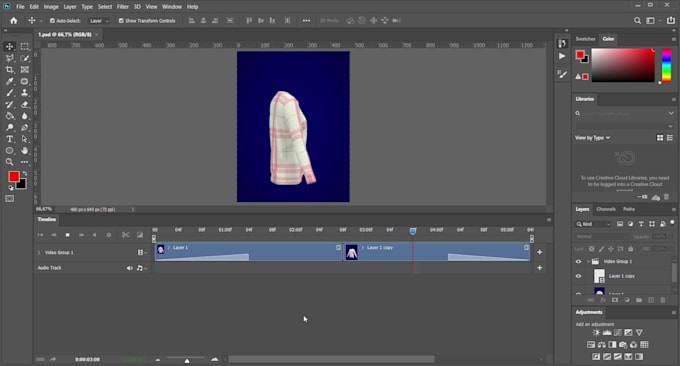Expand the Layer 1 clip arrow
This screenshot has width=680, height=366.
pos(169,248)
